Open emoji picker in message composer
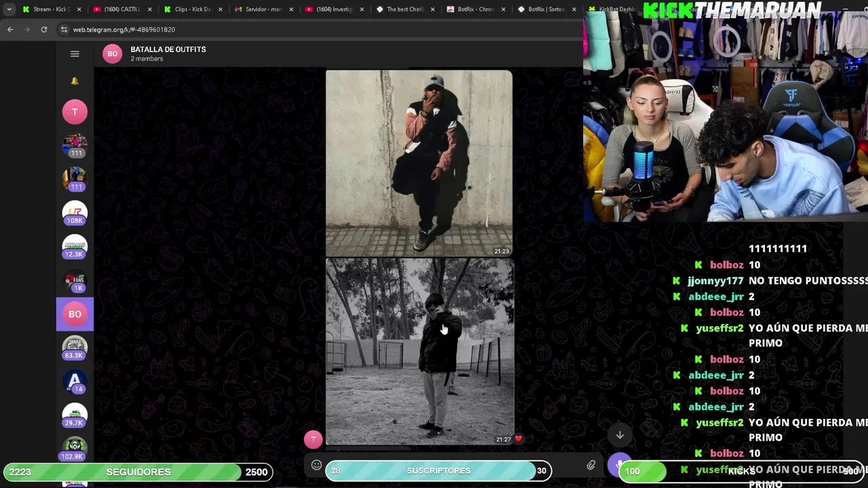The image size is (868, 488). click(x=316, y=465)
